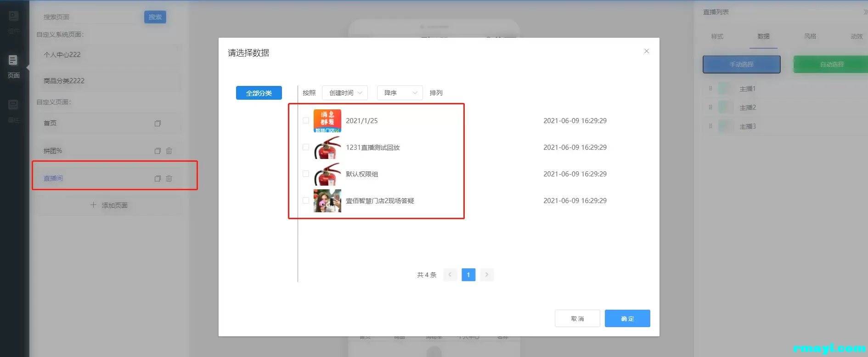868x357 pixels.
Task: Click the 手动选择 button
Action: [742, 64]
